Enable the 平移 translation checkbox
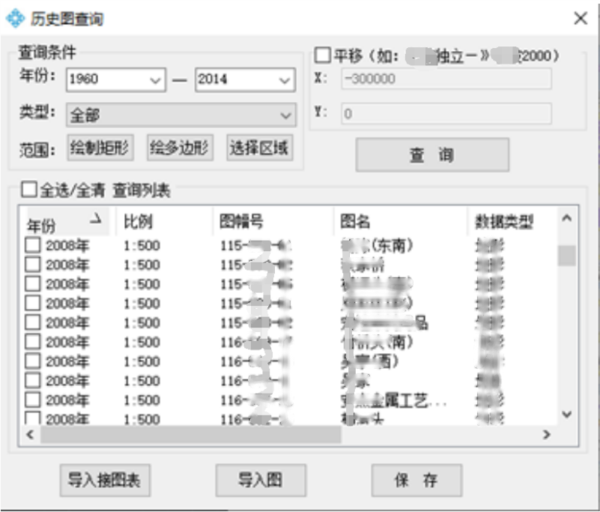The width and height of the screenshot is (600, 512). coord(323,56)
